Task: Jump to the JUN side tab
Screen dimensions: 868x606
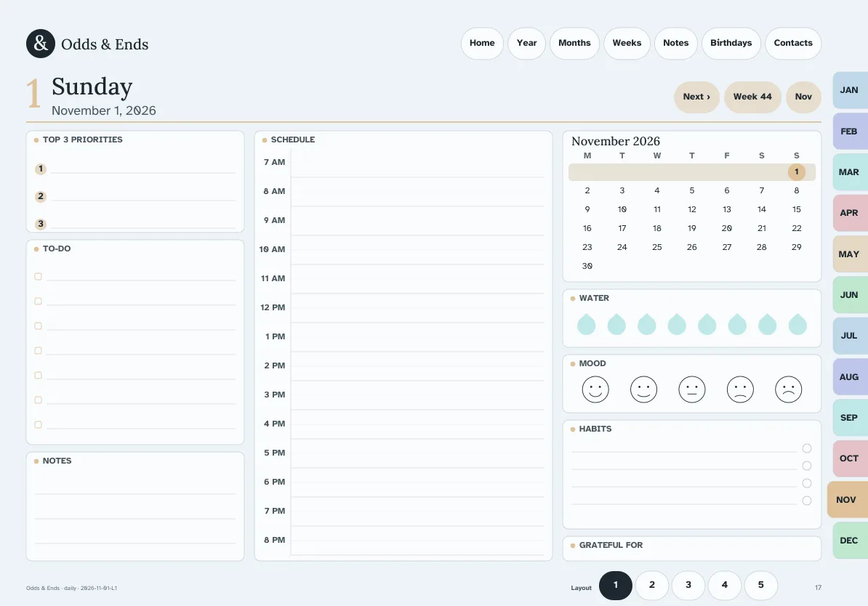Action: (851, 295)
